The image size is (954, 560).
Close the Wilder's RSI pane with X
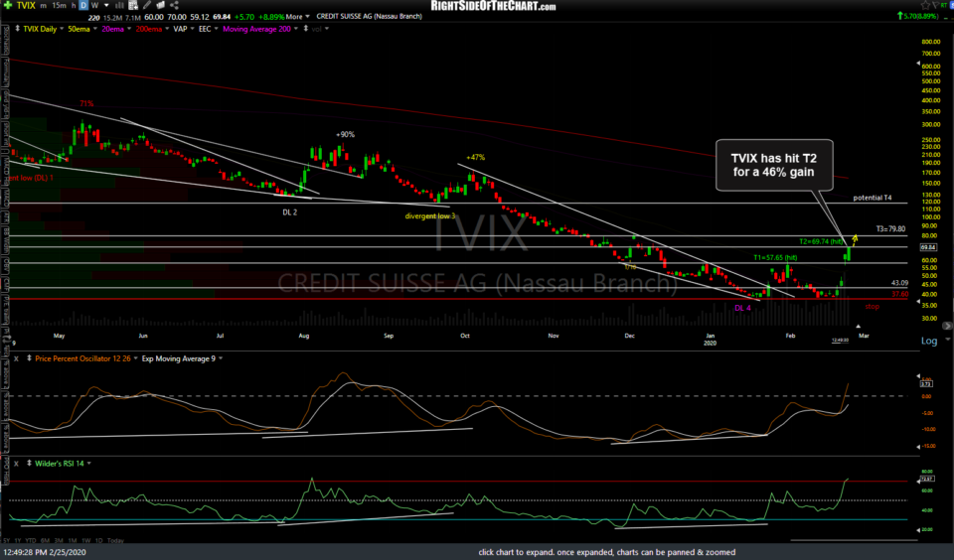(17, 464)
